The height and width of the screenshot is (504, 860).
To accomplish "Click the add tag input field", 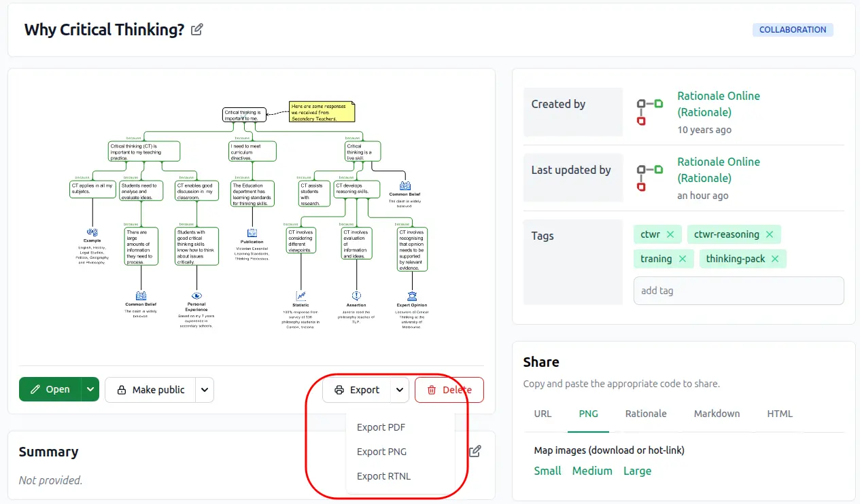I will pyautogui.click(x=738, y=291).
